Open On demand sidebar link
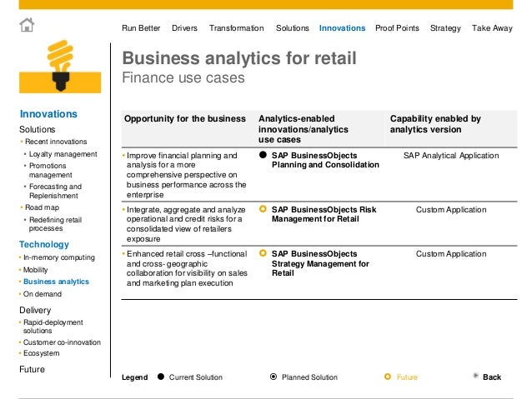This screenshot has height=399, width=532. tap(43, 294)
